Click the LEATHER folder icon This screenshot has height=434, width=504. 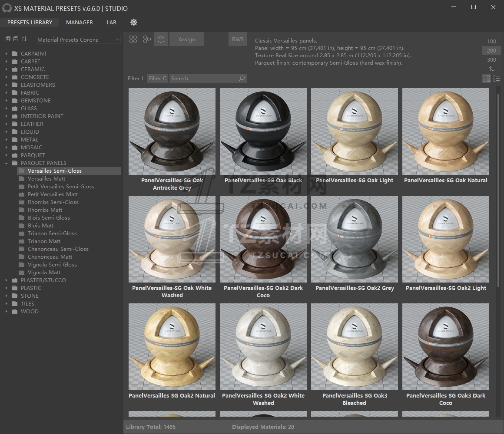coord(14,124)
